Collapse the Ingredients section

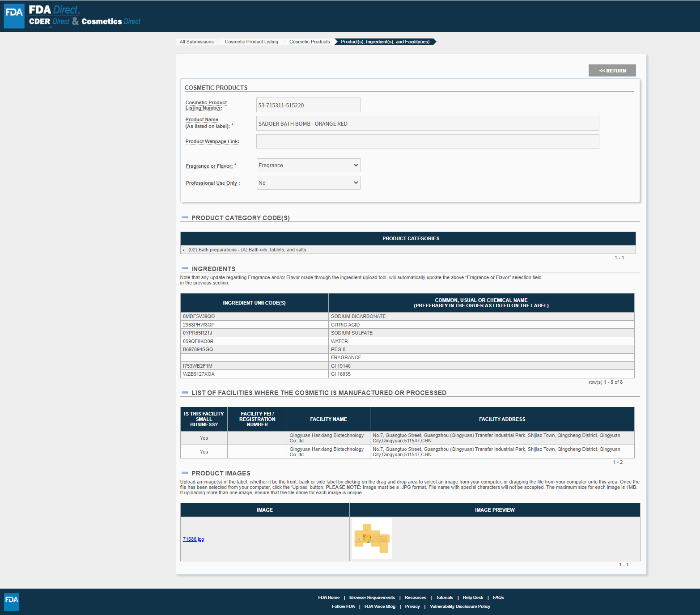tap(185, 269)
